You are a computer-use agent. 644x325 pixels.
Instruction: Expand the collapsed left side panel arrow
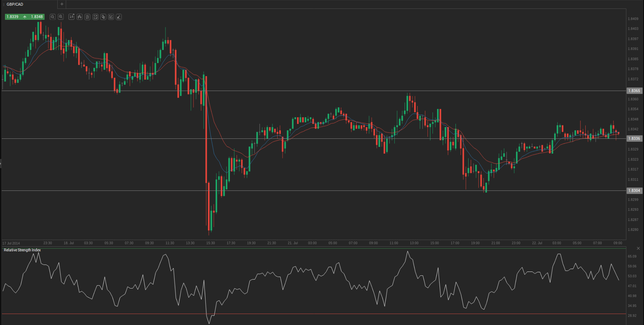pos(1,164)
